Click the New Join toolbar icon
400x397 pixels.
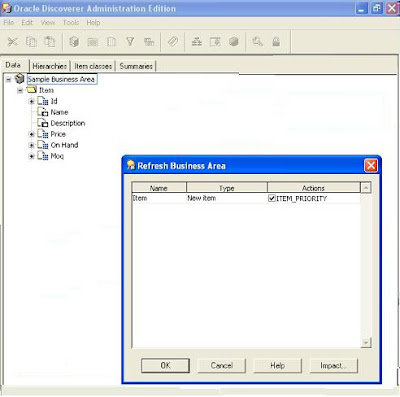149,42
